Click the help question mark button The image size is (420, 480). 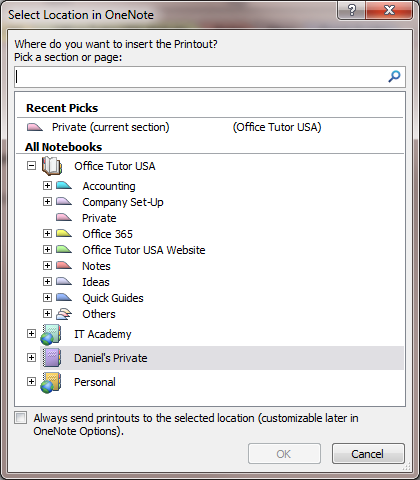pos(352,10)
